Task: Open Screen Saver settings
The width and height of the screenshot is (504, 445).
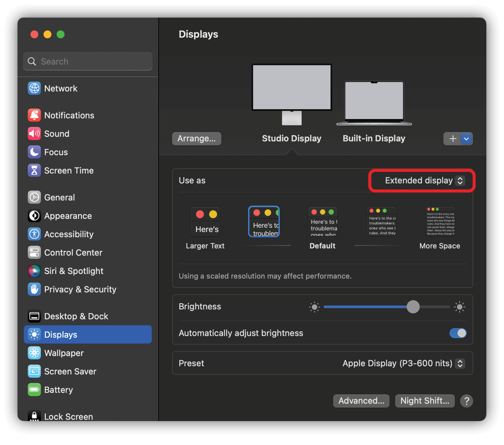Action: [88, 371]
